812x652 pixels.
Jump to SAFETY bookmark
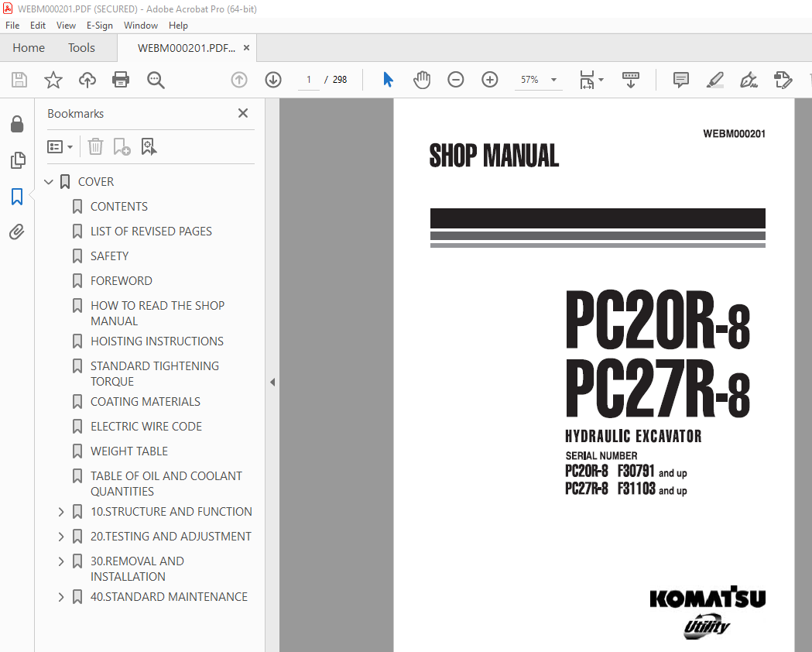pyautogui.click(x=109, y=256)
